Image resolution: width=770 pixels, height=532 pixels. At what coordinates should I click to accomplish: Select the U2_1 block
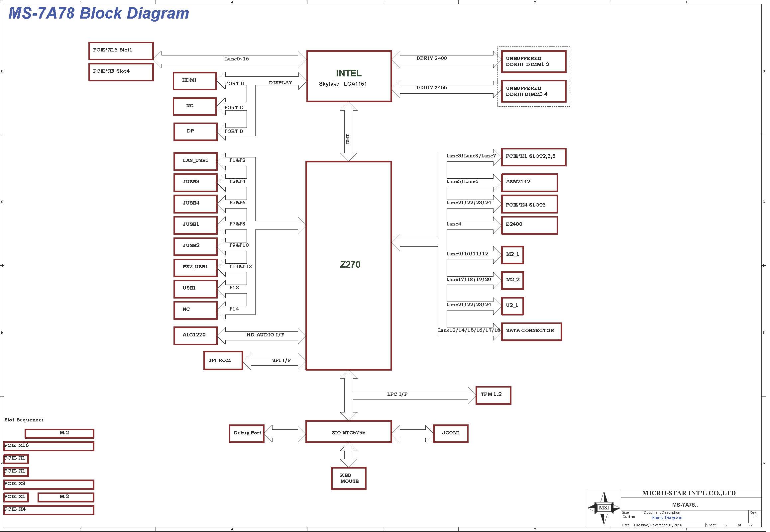click(x=513, y=306)
